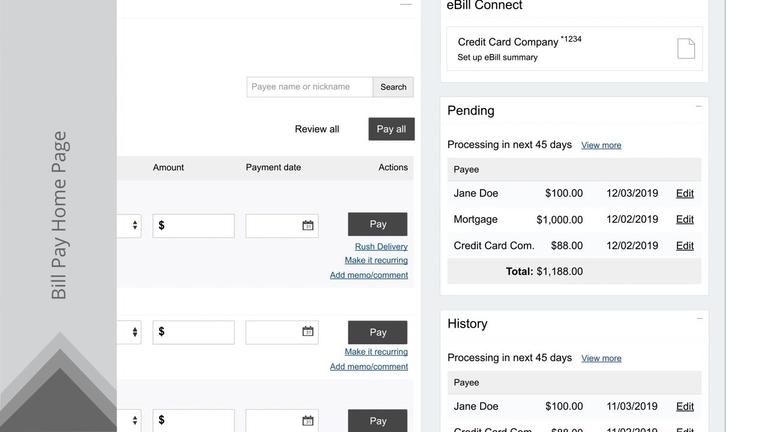Focus the dollar amount field in the first payment row
The width and height of the screenshot is (768, 432).
pos(193,226)
